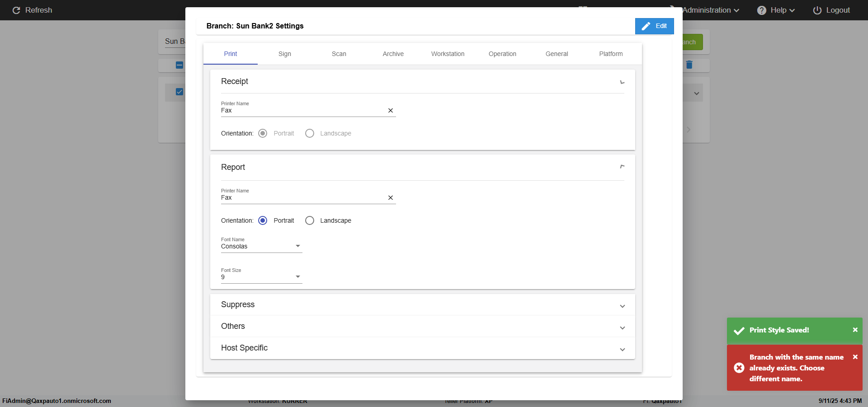Screen dimensions: 868x407
Task: Close the branch name error notification
Action: coord(855,357)
